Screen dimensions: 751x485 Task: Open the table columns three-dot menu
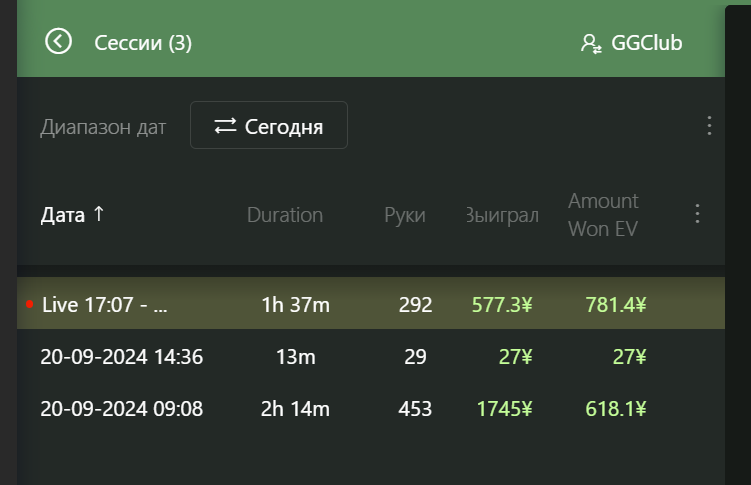697,214
